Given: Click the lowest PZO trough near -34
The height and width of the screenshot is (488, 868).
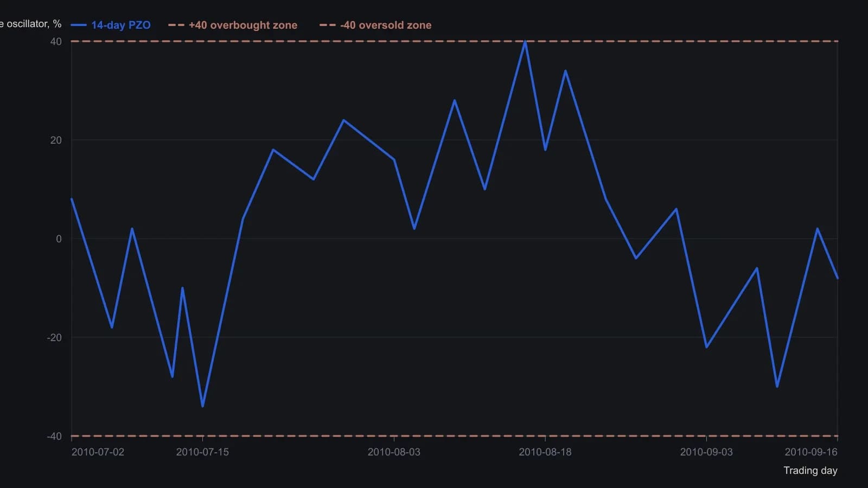Looking at the screenshot, I should 202,406.
